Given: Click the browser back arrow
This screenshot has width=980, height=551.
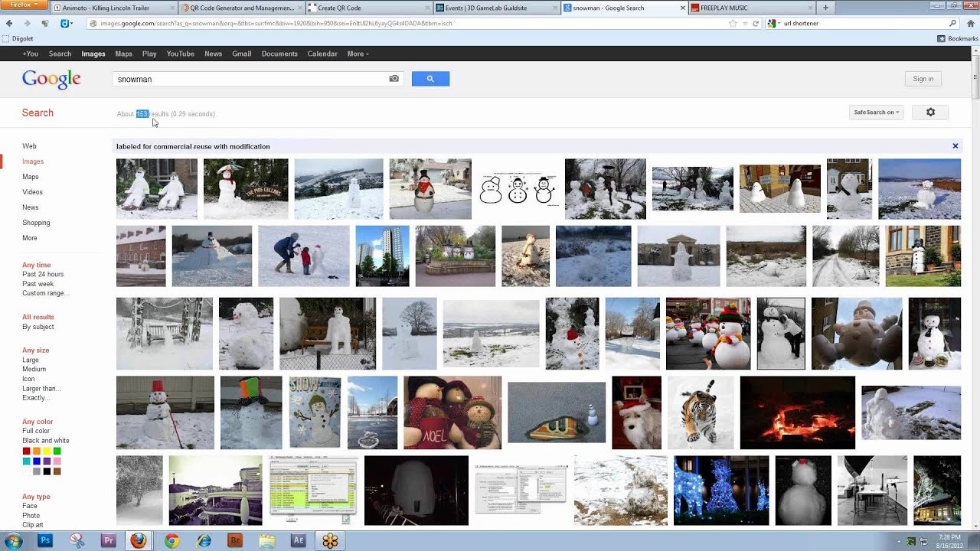Looking at the screenshot, I should click(x=9, y=24).
